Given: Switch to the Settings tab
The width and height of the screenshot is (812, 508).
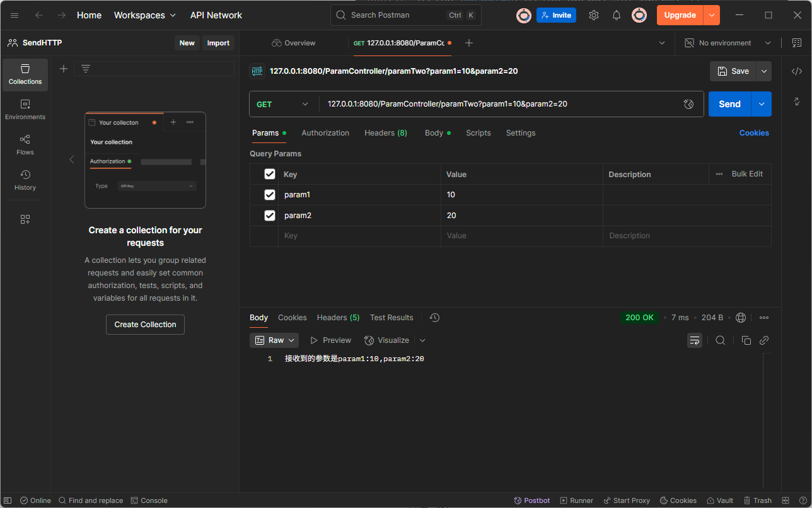Looking at the screenshot, I should 521,133.
